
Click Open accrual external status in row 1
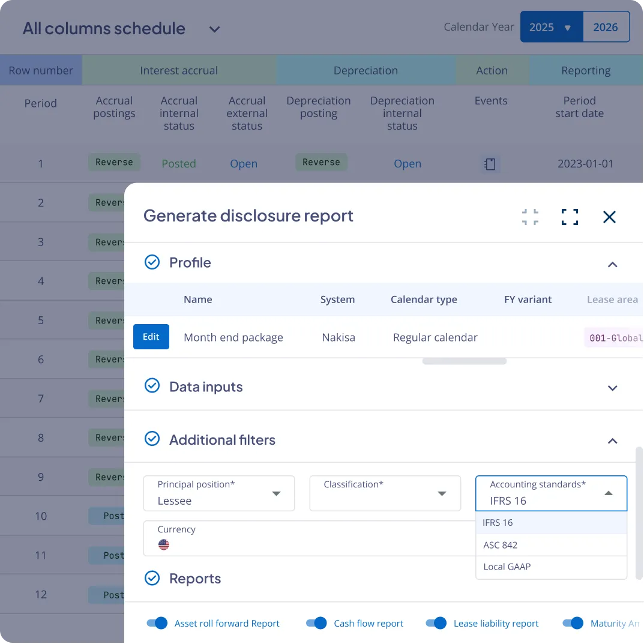[x=244, y=163]
